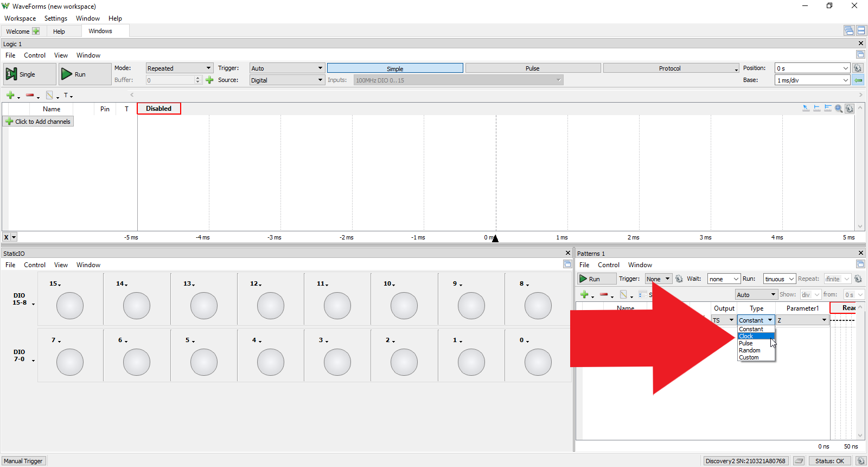The width and height of the screenshot is (868, 467).
Task: Open the Logic Mode dropdown showing Repeated
Action: tap(179, 68)
